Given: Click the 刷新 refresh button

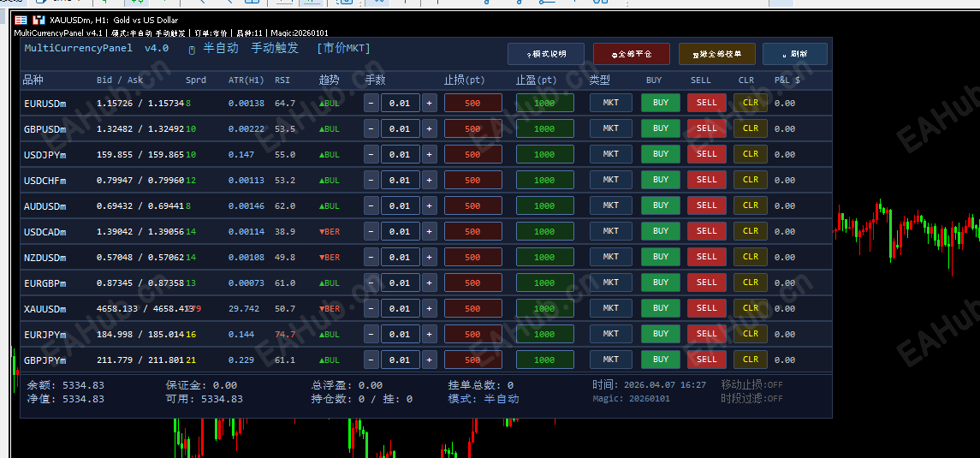Looking at the screenshot, I should (x=794, y=54).
